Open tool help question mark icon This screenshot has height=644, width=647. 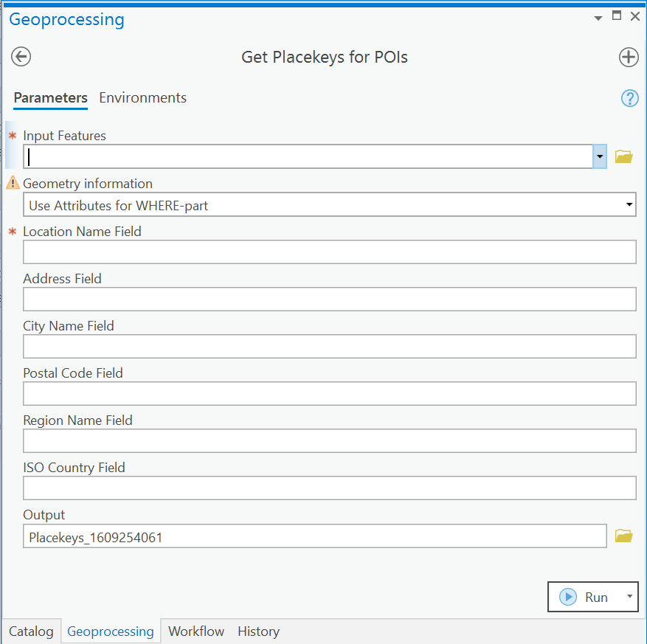[x=630, y=98]
